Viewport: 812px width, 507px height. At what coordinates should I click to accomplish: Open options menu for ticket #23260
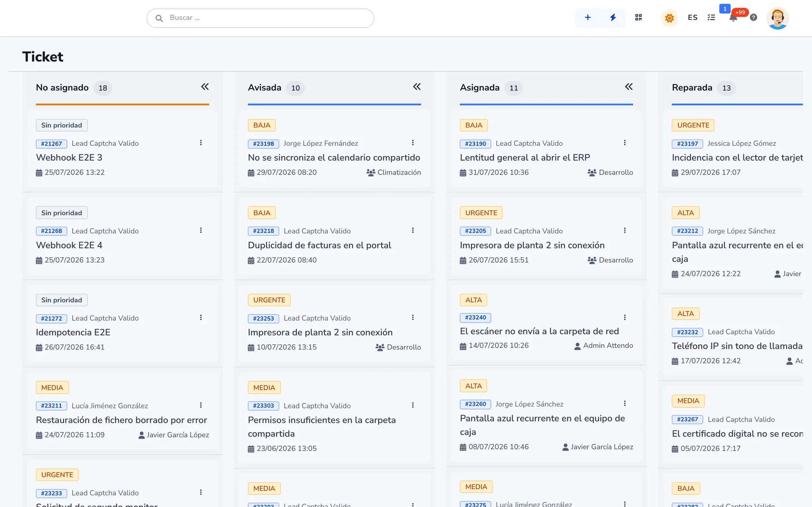[625, 403]
